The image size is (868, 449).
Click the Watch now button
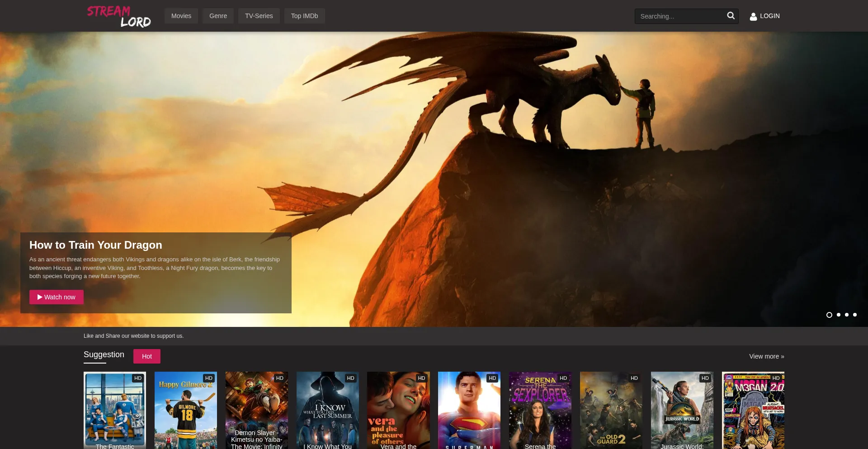point(57,297)
